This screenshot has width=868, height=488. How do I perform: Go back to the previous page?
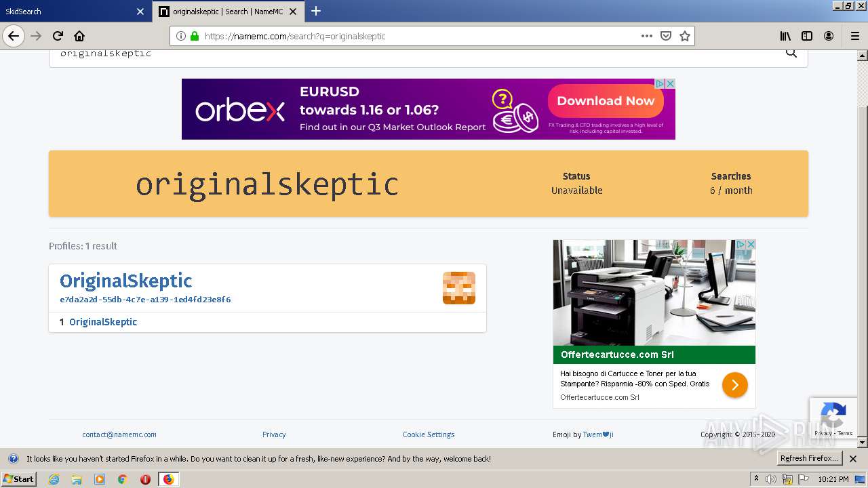click(x=14, y=36)
